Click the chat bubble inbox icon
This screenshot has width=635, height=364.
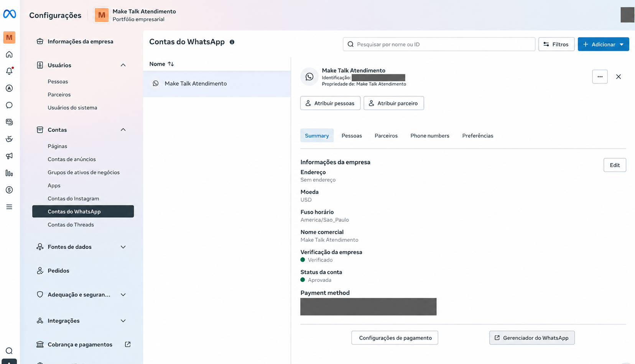coord(9,105)
